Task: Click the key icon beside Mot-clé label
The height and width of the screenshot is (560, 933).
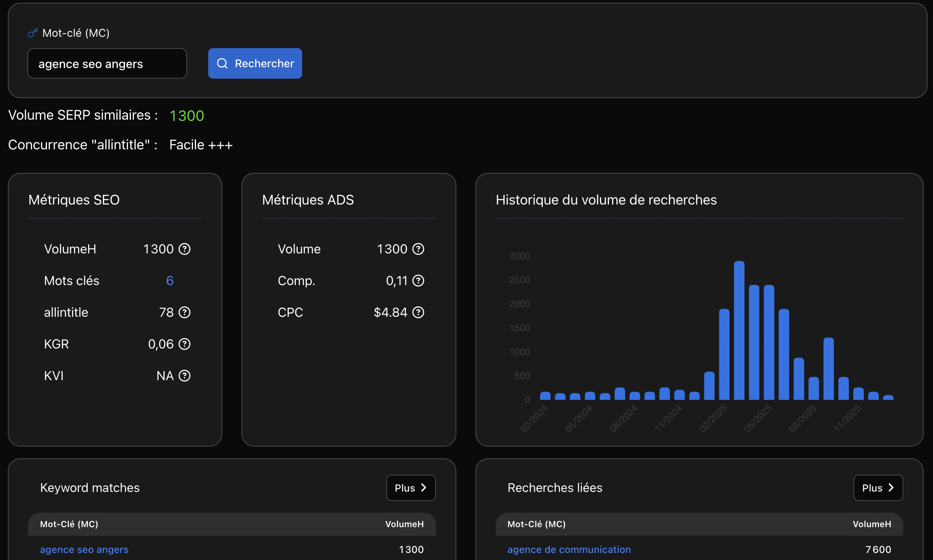Action: tap(32, 33)
